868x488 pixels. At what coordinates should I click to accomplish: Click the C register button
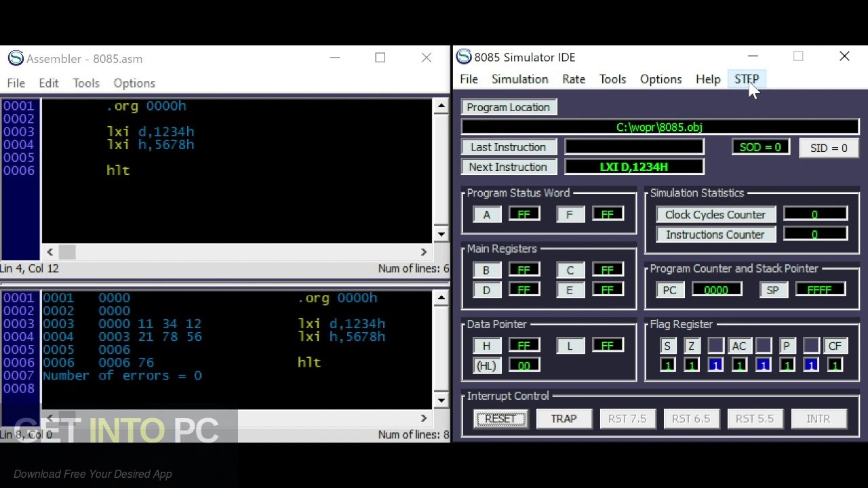pos(570,270)
